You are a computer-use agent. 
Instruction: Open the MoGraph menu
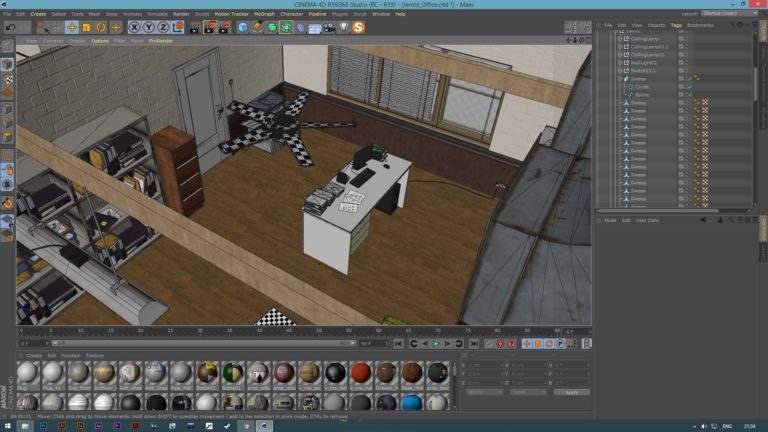[264, 14]
